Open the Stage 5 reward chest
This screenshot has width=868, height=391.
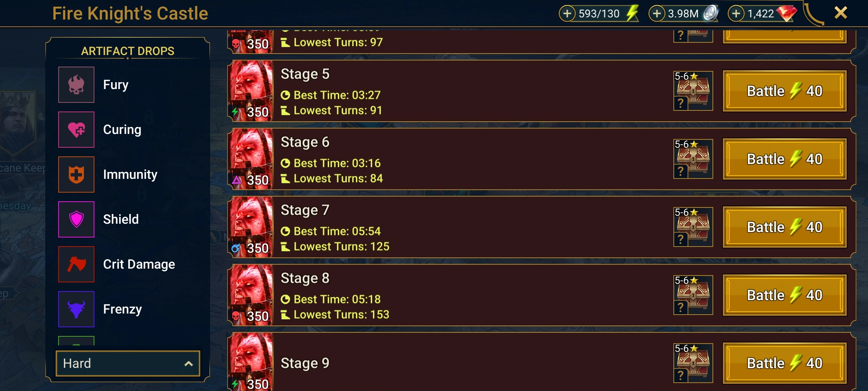point(693,91)
